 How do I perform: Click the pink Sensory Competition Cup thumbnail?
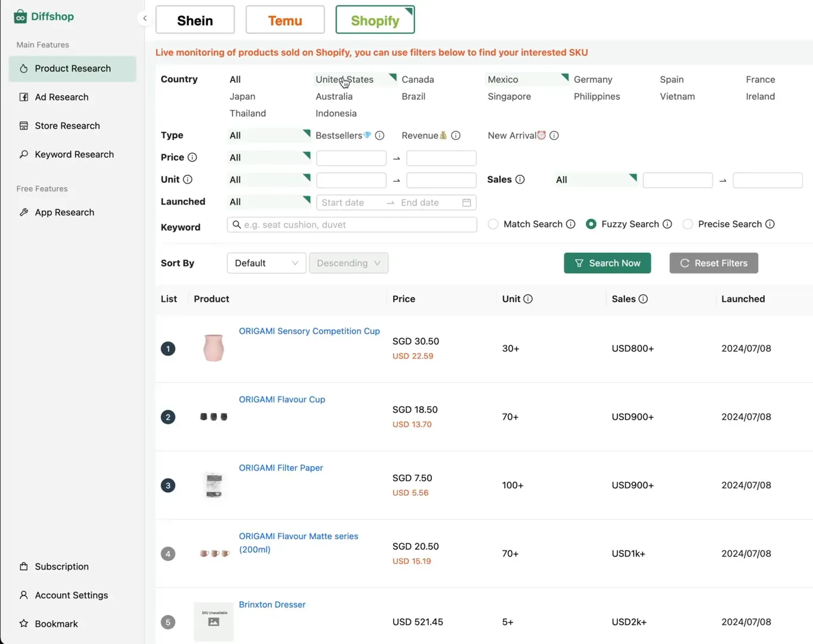pyautogui.click(x=214, y=348)
